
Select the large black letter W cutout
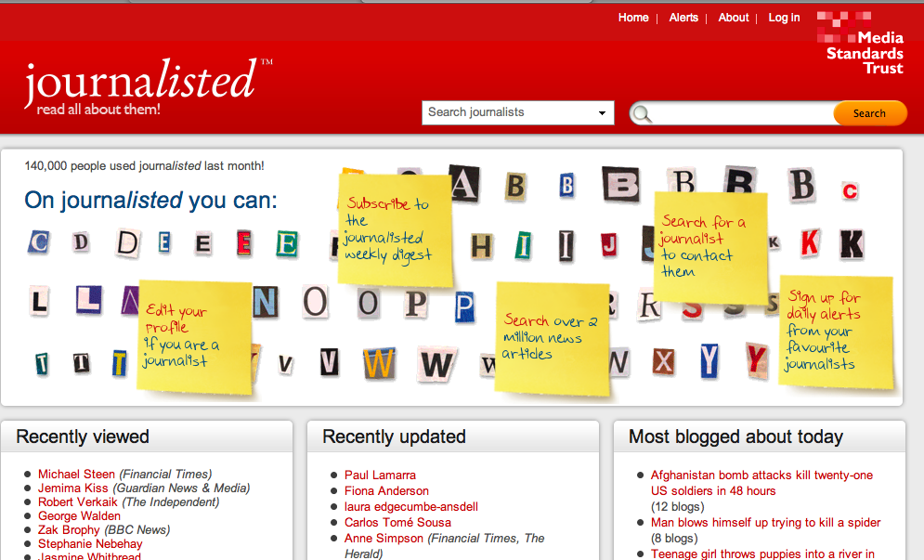tap(436, 364)
